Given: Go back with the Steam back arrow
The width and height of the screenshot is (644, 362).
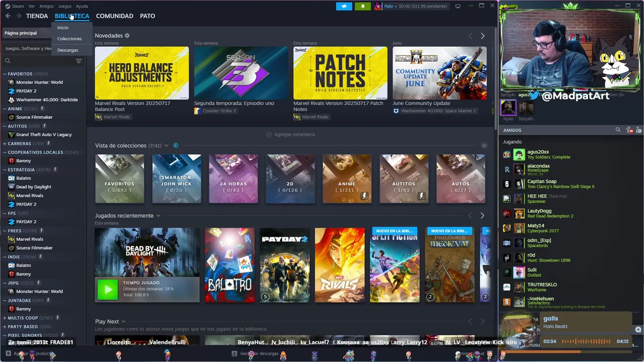Looking at the screenshot, I should [8, 16].
